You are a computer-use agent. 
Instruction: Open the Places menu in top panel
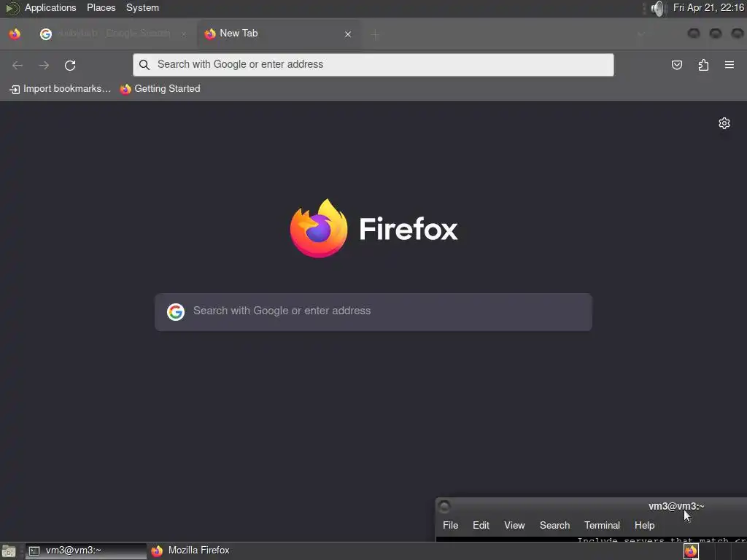(101, 8)
